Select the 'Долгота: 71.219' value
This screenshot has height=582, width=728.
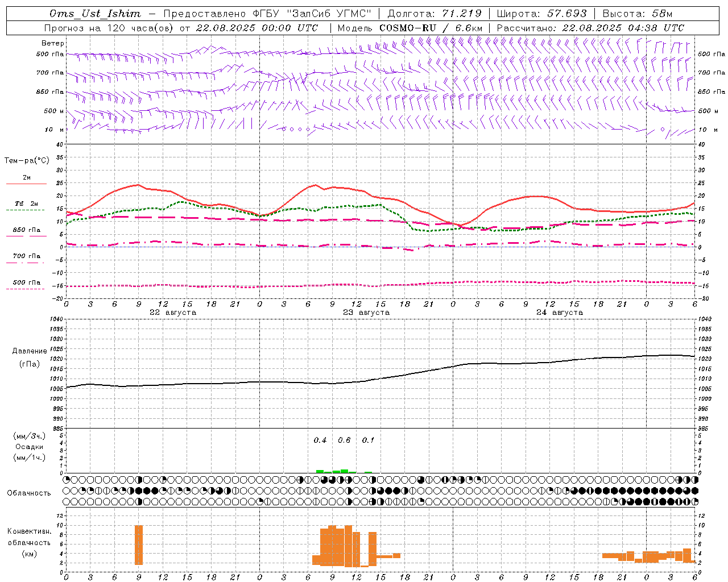coord(435,14)
